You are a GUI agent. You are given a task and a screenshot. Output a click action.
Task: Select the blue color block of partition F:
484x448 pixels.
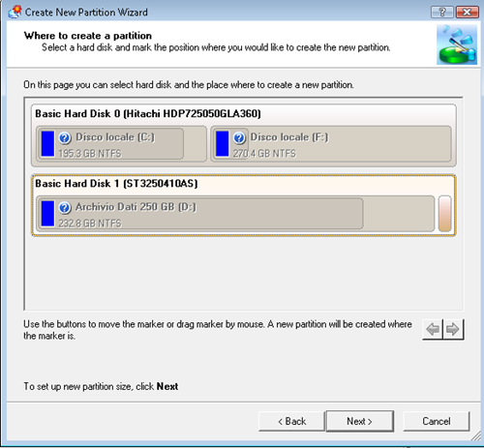pos(222,143)
